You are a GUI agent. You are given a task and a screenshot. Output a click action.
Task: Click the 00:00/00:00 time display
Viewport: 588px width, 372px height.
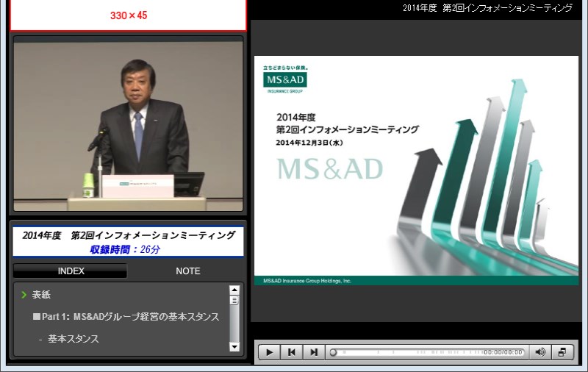tap(503, 352)
